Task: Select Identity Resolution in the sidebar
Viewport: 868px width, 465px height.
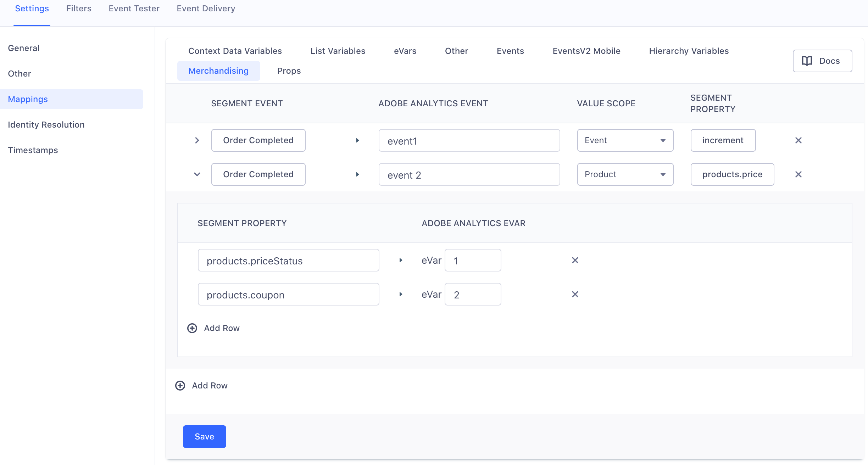Action: click(46, 124)
